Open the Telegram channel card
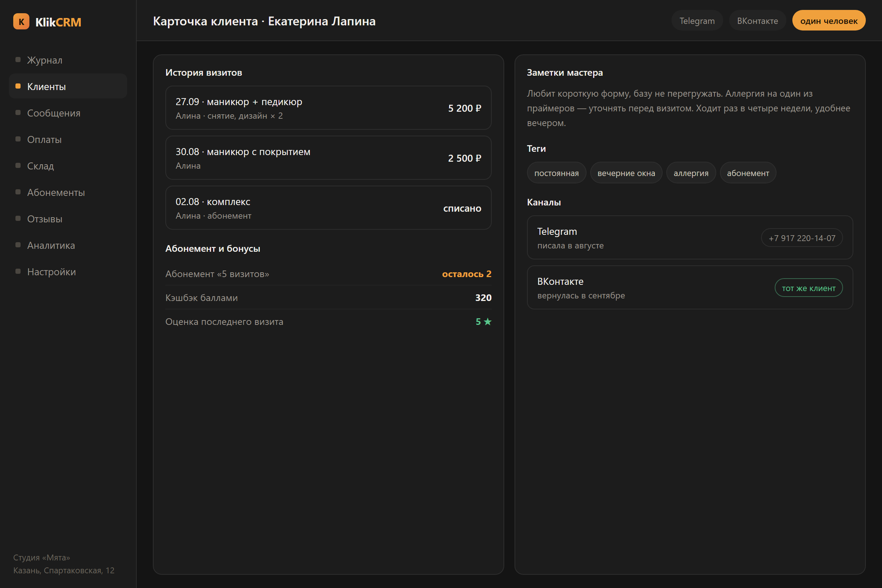Viewport: 882px width, 588px height. coord(690,237)
